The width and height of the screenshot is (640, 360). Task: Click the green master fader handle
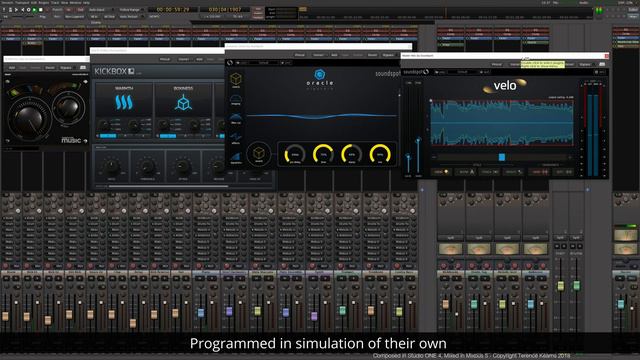(576, 286)
